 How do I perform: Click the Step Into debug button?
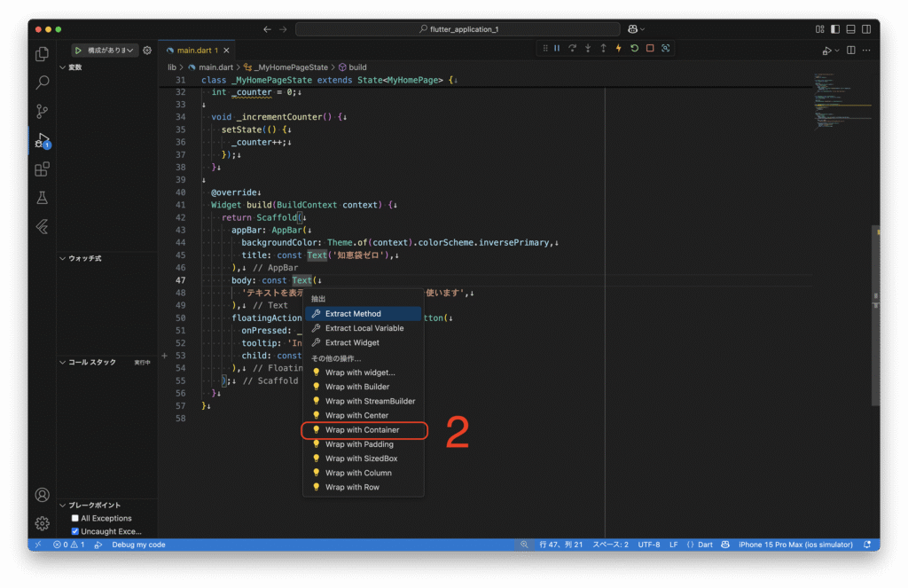click(588, 48)
